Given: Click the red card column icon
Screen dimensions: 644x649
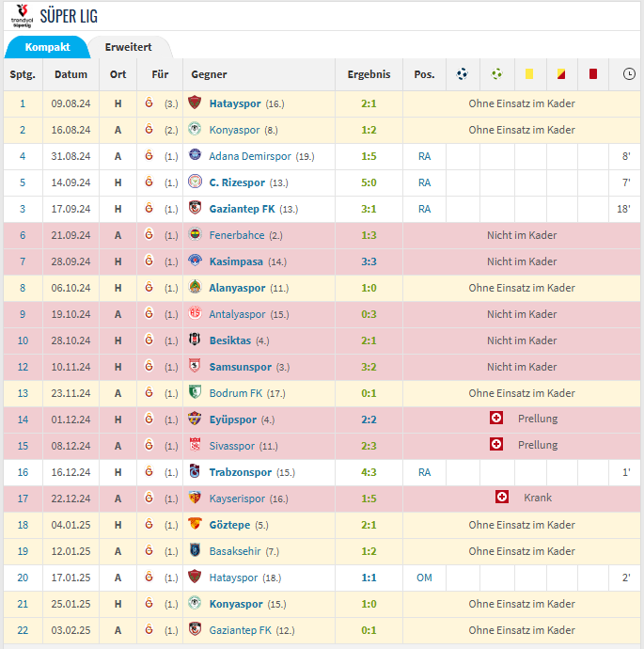Looking at the screenshot, I should [x=593, y=74].
